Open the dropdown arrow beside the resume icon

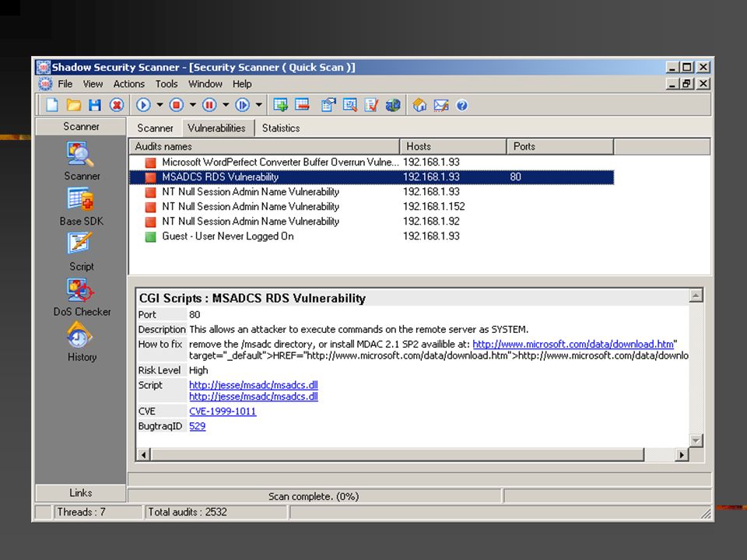(x=258, y=105)
